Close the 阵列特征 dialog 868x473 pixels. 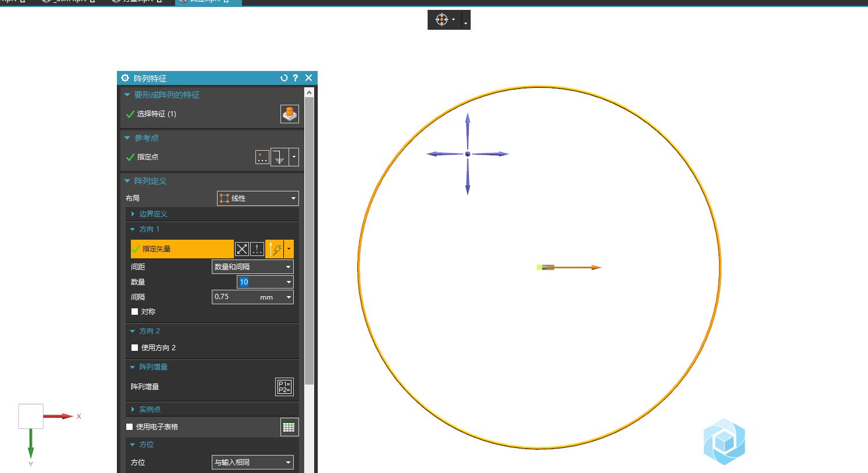click(309, 78)
